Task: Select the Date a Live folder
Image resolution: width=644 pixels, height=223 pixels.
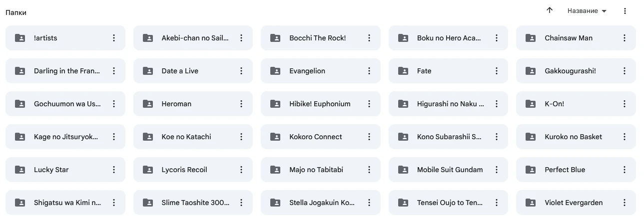Action: 180,71
